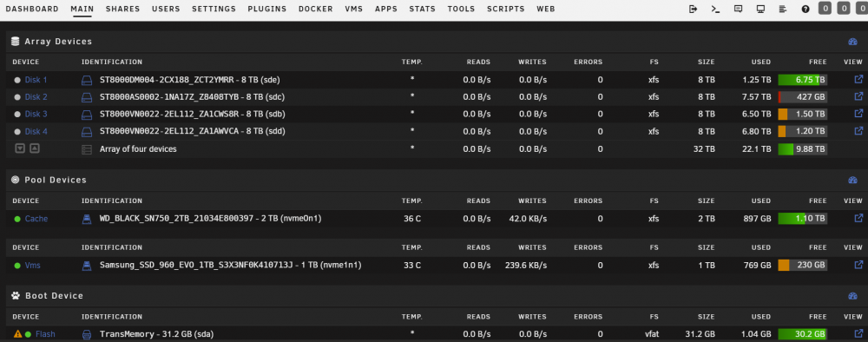Open the Apps tab

point(386,9)
